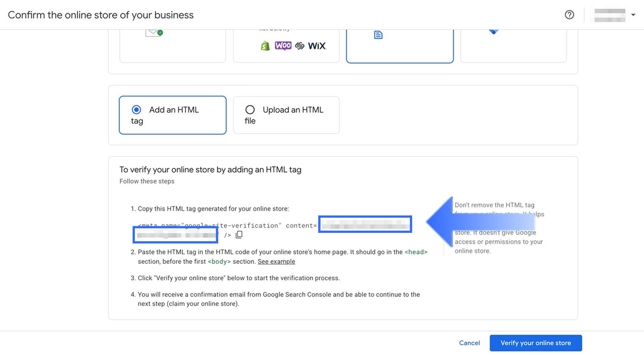
Task: Click the blurred content value after "content="
Action: tap(365, 225)
